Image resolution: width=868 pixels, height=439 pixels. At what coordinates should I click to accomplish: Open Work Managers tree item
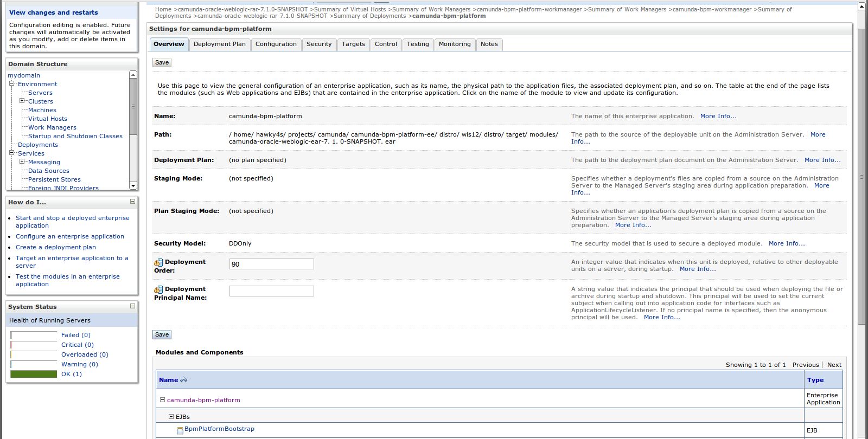point(52,127)
